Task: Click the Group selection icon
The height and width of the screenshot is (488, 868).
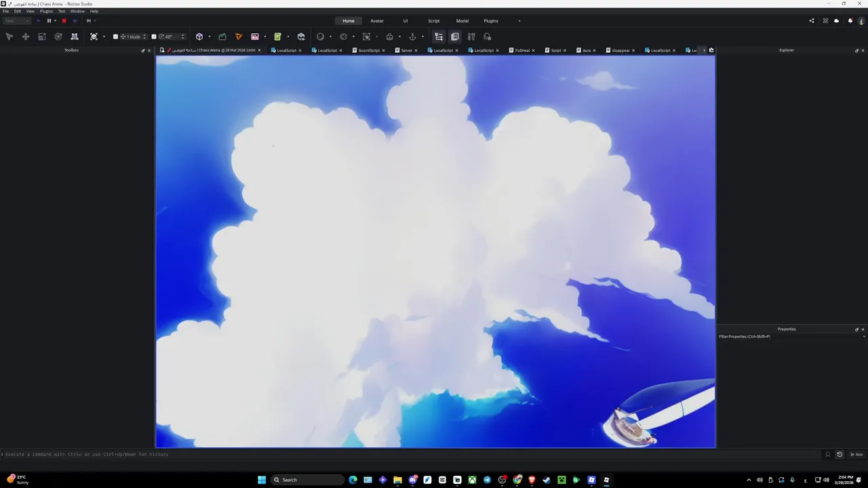Action: 367,37
